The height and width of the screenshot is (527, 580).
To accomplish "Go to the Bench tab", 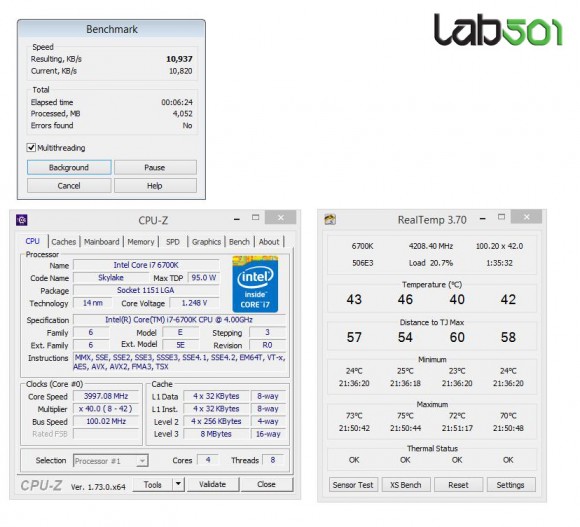I will [239, 241].
